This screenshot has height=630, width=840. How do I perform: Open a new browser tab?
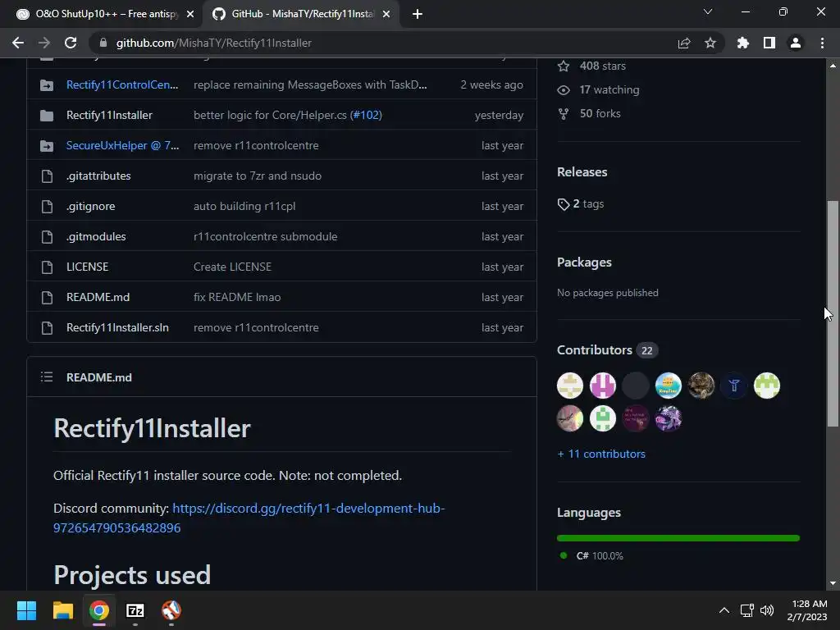click(x=418, y=14)
